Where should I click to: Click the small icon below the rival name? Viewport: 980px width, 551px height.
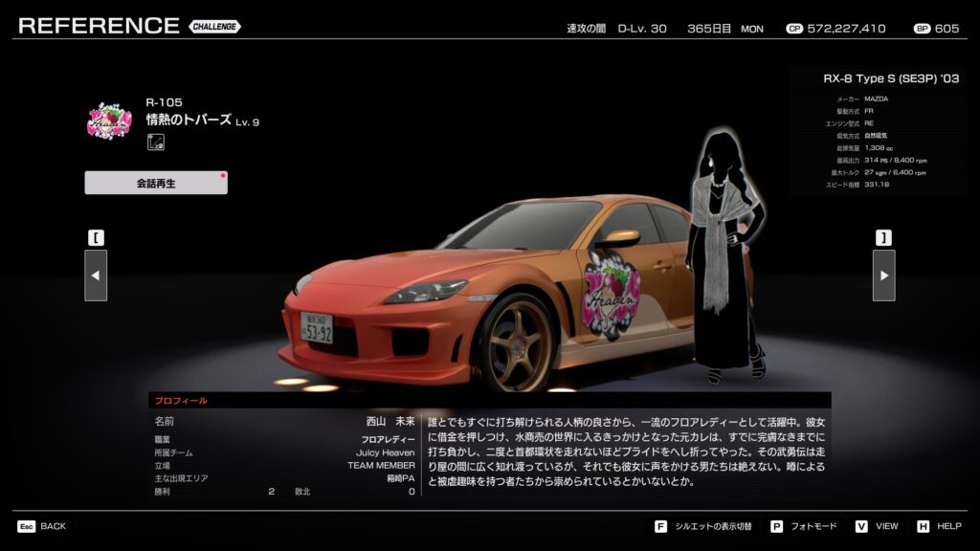(155, 143)
